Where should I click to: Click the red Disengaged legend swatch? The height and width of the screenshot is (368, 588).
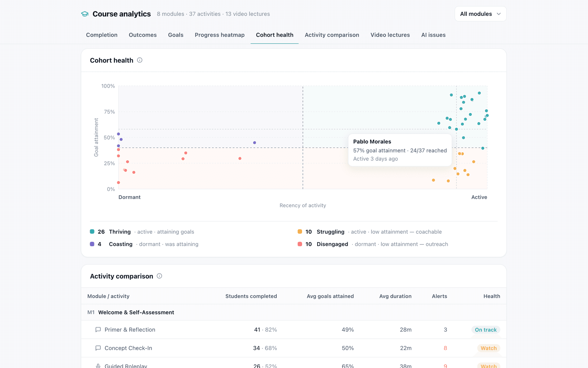point(300,244)
